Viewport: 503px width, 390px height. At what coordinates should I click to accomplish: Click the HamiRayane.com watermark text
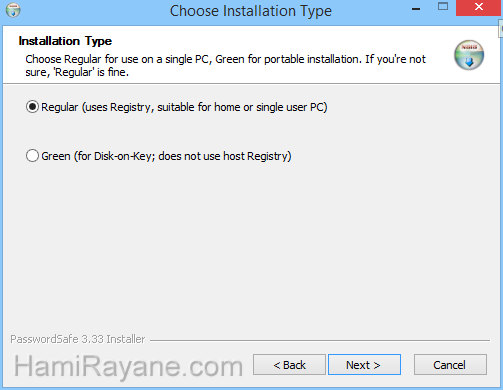point(128,367)
